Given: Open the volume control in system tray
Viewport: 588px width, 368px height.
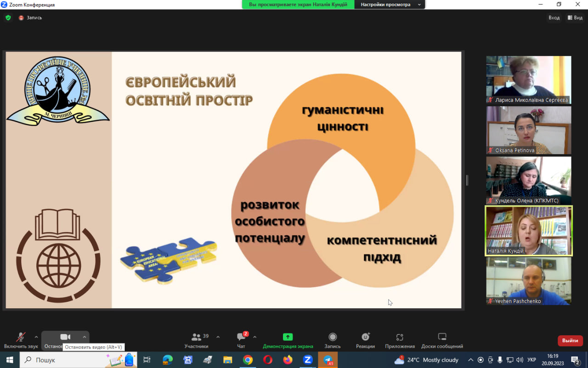Looking at the screenshot, I should (520, 360).
